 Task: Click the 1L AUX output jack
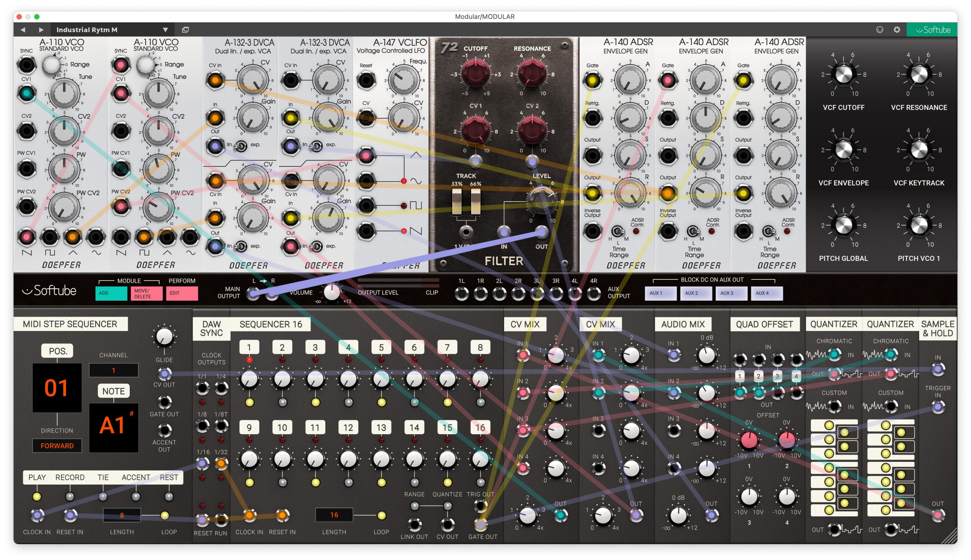(462, 294)
